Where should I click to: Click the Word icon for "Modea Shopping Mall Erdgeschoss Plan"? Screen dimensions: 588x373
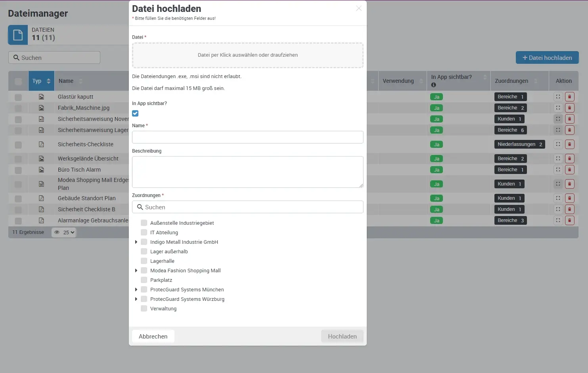click(42, 184)
